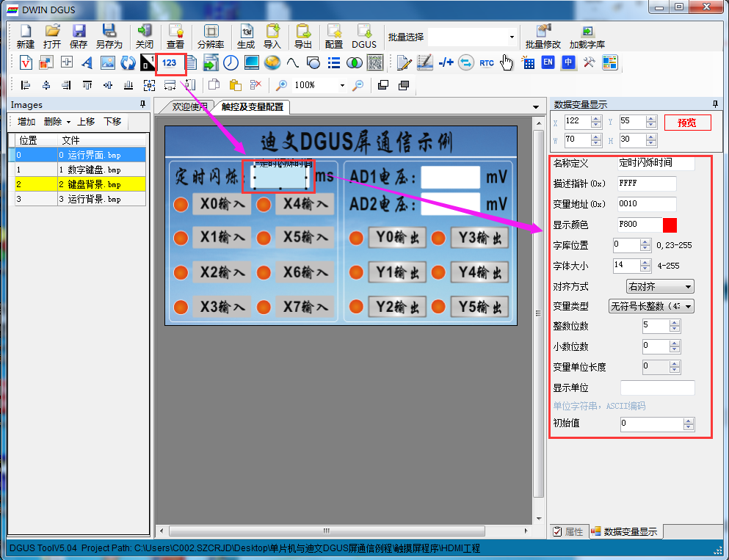
Task: Select the variable icon 'V' tool
Action: tap(26, 62)
